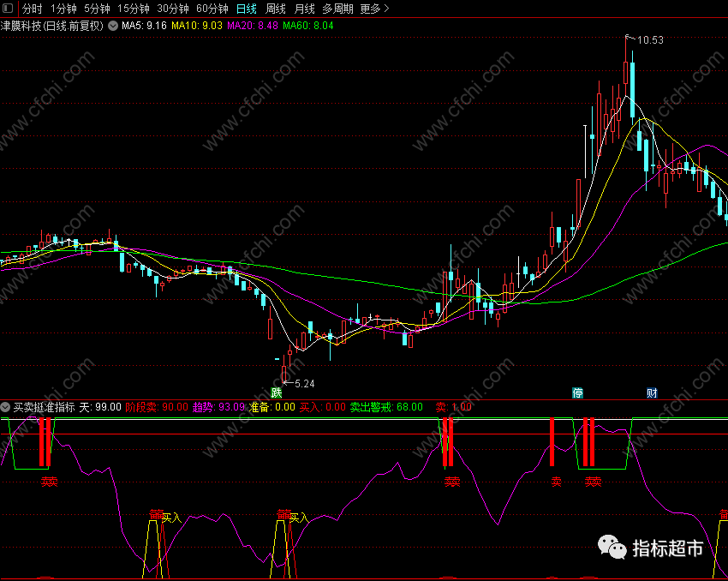
Task: Click the 天: 99.00 indicator value
Action: tap(100, 407)
